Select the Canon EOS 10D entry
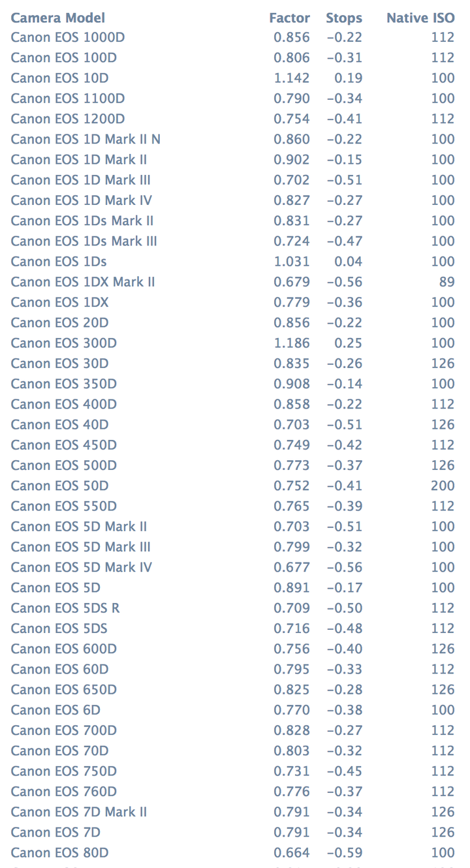This screenshot has height=868, width=470. point(59,78)
